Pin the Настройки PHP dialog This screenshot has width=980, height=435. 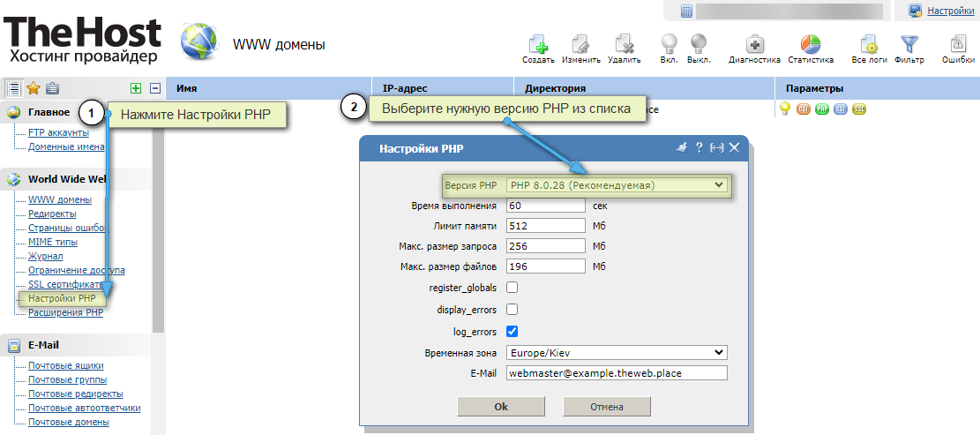point(683,147)
